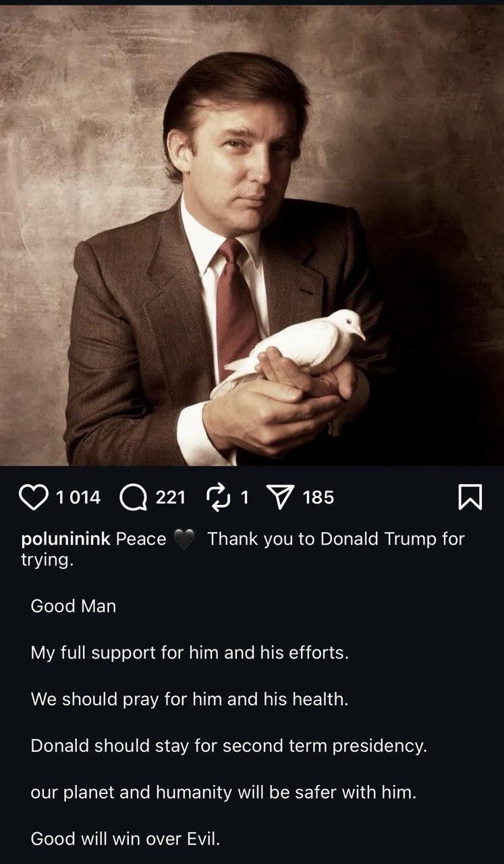
Task: Tap the "We should pray for him" line
Action: coord(190,699)
